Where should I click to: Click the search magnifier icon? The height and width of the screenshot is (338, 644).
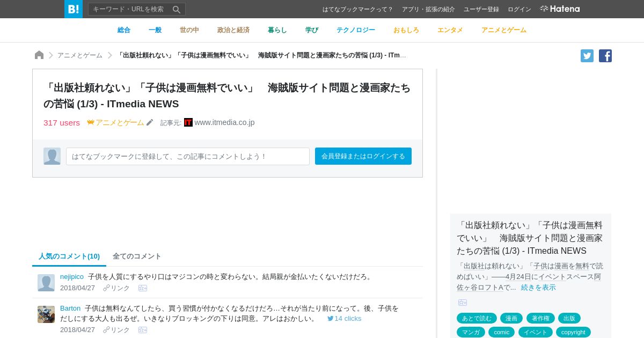pos(177,9)
